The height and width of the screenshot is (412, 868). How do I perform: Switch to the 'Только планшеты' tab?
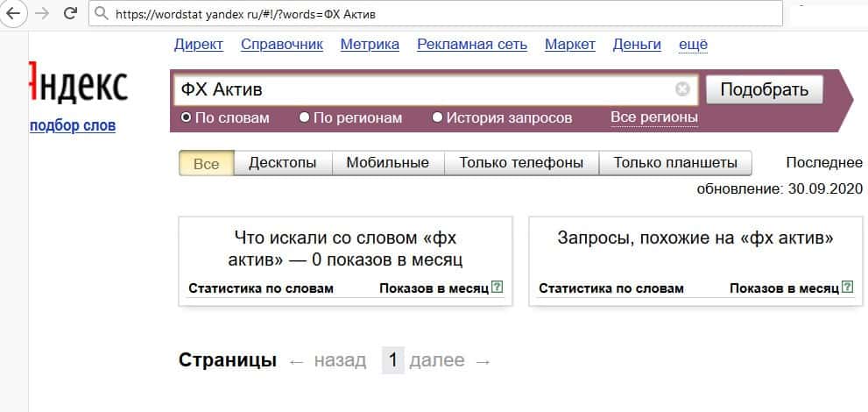click(x=675, y=163)
